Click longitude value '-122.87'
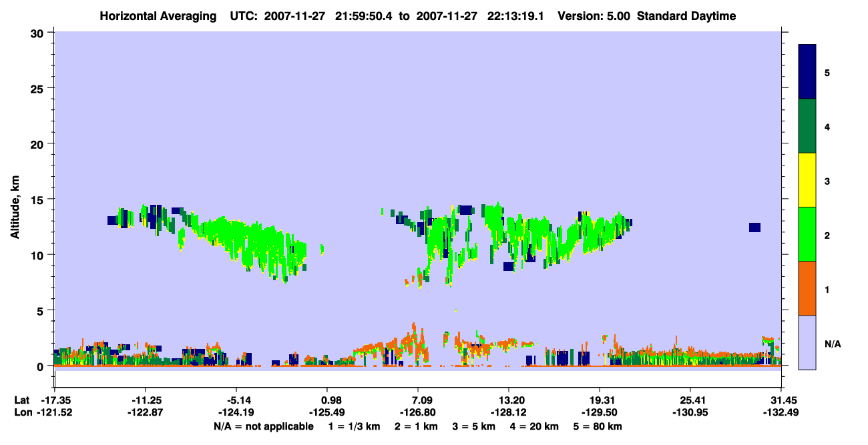868x445 pixels. [x=146, y=412]
